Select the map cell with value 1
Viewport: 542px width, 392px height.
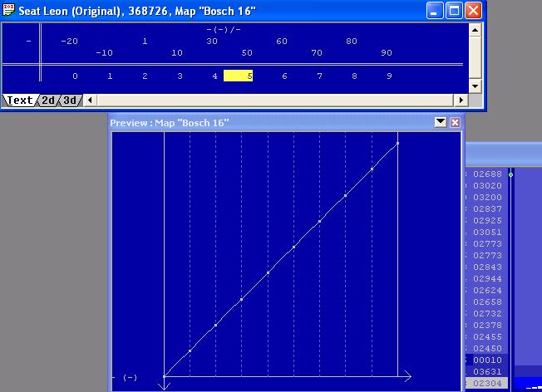pos(110,76)
